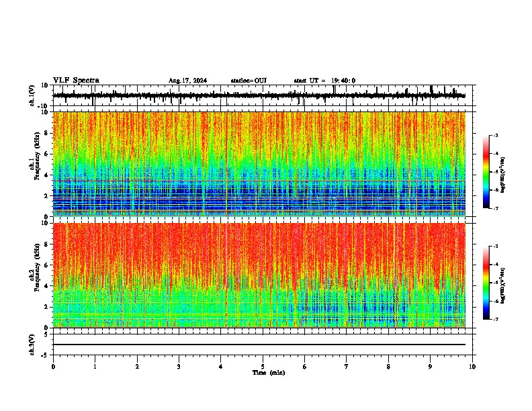Click time axis tick label '8'

coord(388,367)
